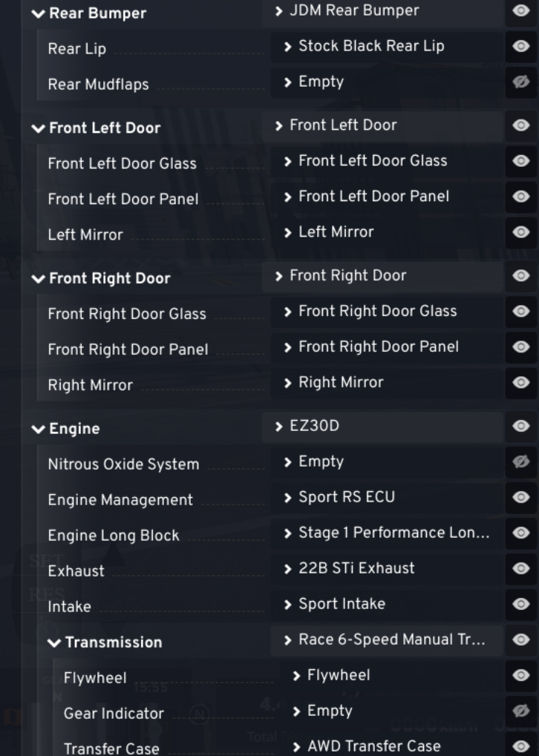Collapse the Rear Bumper section

(x=38, y=13)
